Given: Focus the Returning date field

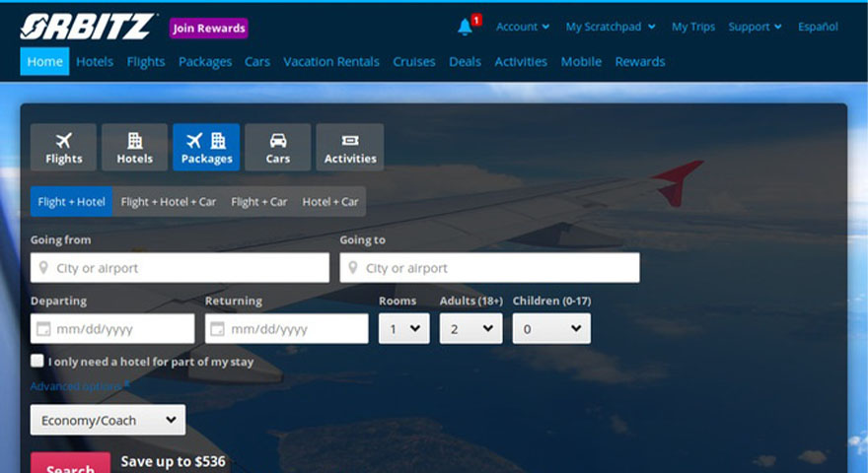Looking at the screenshot, I should point(287,328).
